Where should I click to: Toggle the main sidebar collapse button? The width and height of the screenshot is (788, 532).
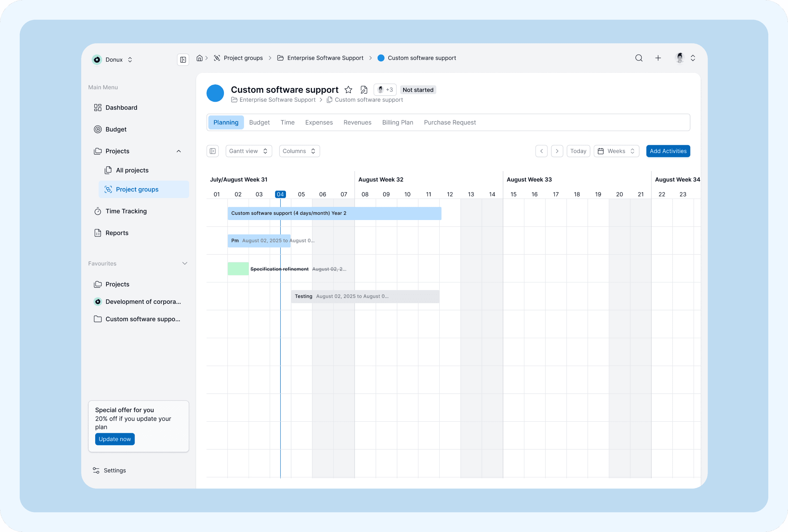[183, 60]
